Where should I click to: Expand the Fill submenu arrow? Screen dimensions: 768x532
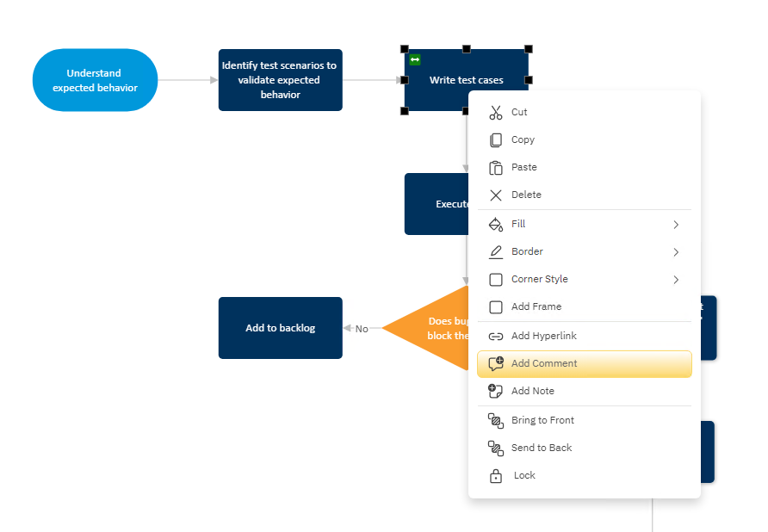[x=676, y=225]
